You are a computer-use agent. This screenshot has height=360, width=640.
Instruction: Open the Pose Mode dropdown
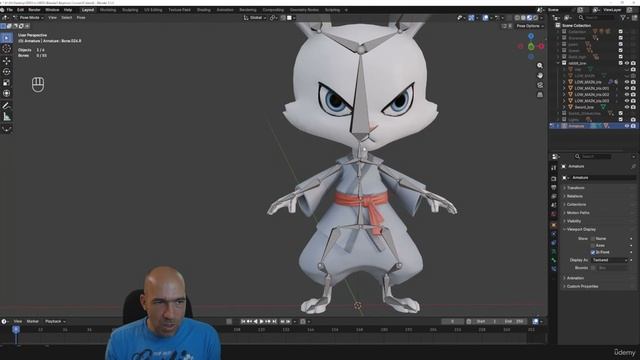(x=29, y=18)
